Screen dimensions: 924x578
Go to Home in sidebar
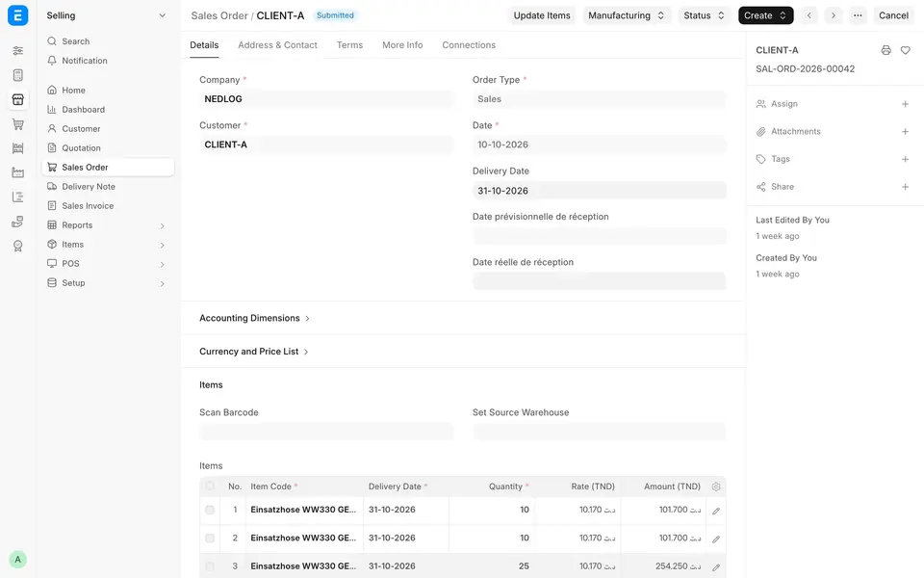(x=108, y=91)
